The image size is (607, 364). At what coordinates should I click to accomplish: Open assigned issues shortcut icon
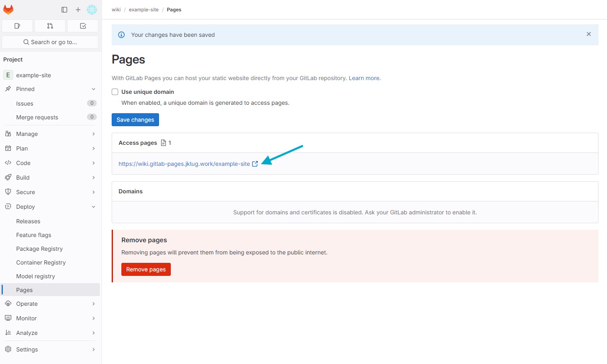click(17, 26)
